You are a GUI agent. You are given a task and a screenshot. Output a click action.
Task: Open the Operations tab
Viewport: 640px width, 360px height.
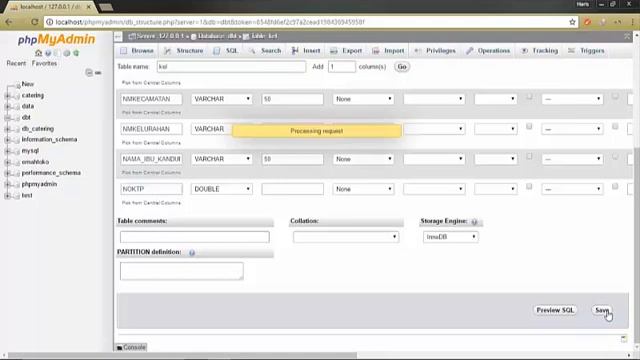(488, 51)
